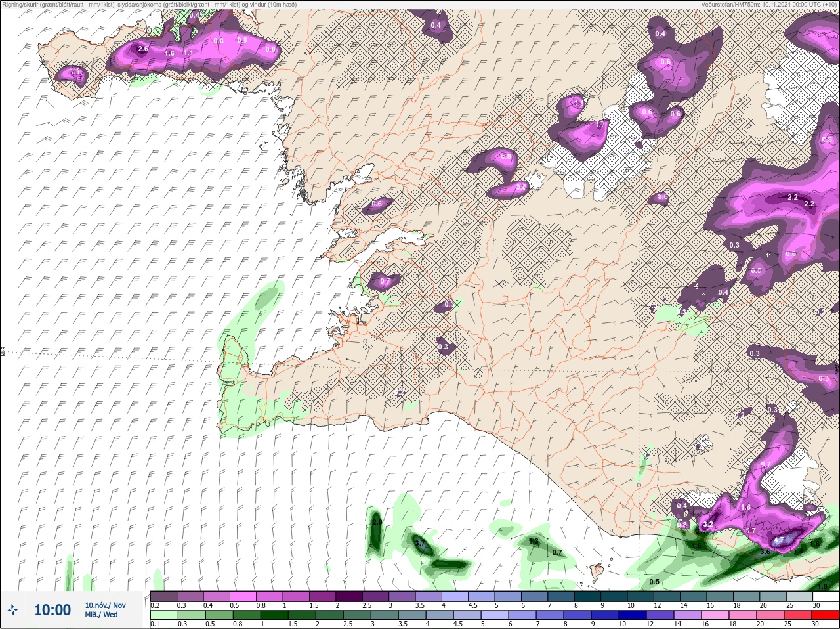840x629 pixels.
Task: Click the compass star icon beside 10:00
Action: click(x=12, y=610)
